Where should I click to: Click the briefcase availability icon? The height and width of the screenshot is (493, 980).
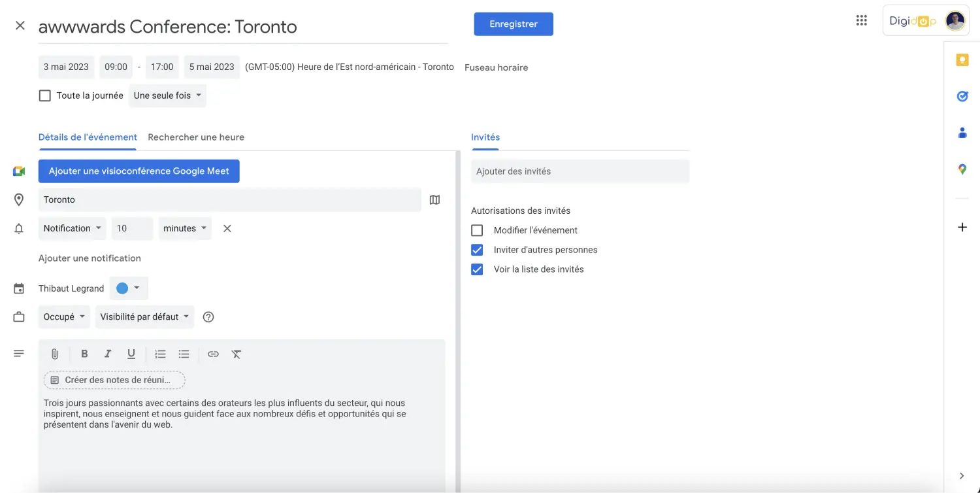coord(19,317)
